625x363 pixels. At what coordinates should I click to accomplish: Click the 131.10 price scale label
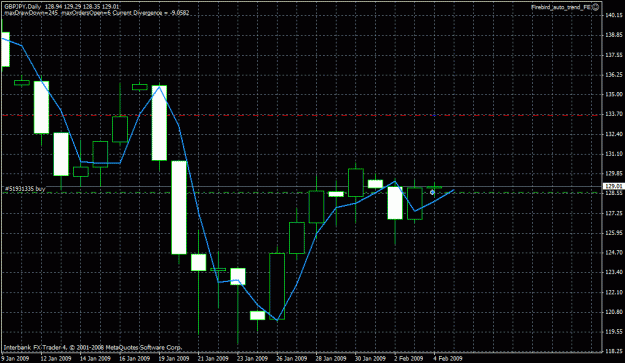pyautogui.click(x=614, y=154)
